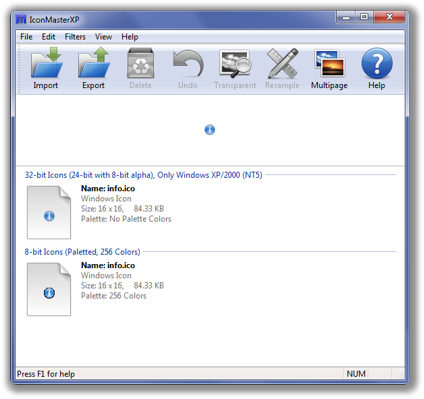Open the Filters menu
Viewport: 424px width, 399px height.
click(75, 37)
